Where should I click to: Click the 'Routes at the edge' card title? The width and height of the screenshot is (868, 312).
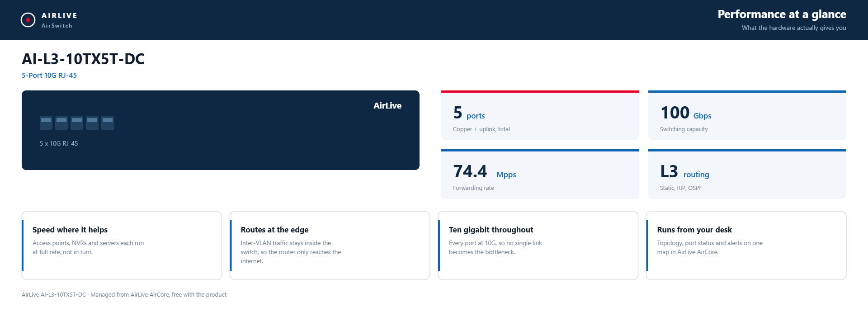click(x=274, y=230)
